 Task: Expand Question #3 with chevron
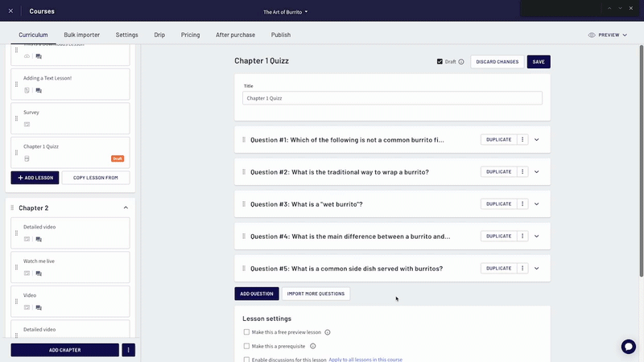coord(536,204)
